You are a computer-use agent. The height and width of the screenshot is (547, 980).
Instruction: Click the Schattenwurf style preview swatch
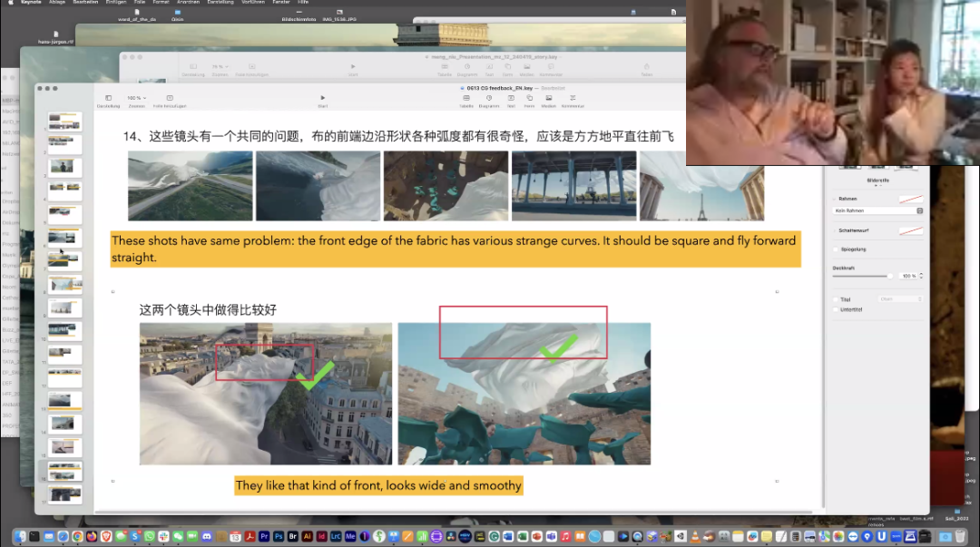point(911,230)
